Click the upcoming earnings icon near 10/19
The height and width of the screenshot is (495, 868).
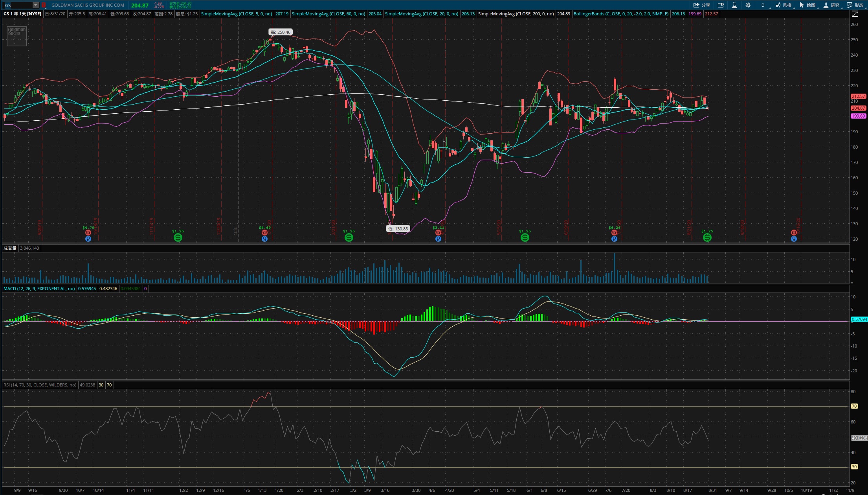tap(794, 233)
